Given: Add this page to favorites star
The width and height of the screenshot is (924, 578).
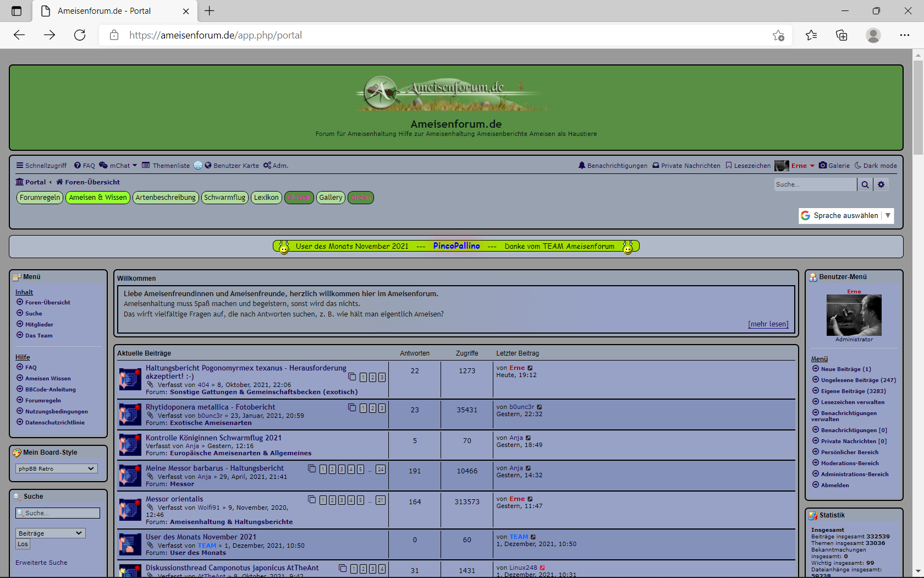Looking at the screenshot, I should 778,35.
